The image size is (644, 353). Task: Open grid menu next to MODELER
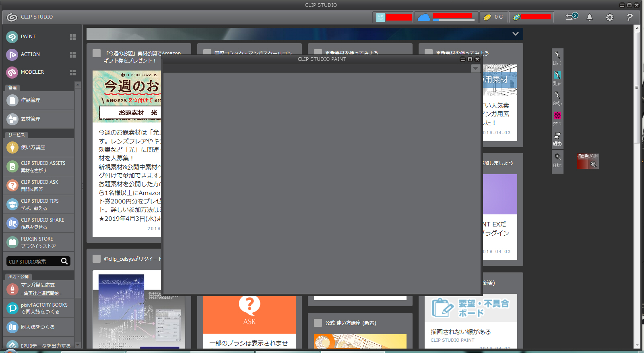pos(73,73)
